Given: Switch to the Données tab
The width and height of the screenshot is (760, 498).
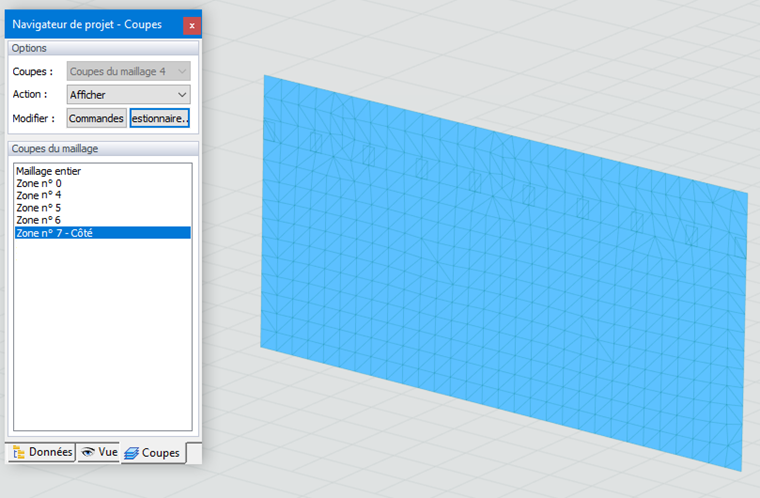Looking at the screenshot, I should (42, 452).
